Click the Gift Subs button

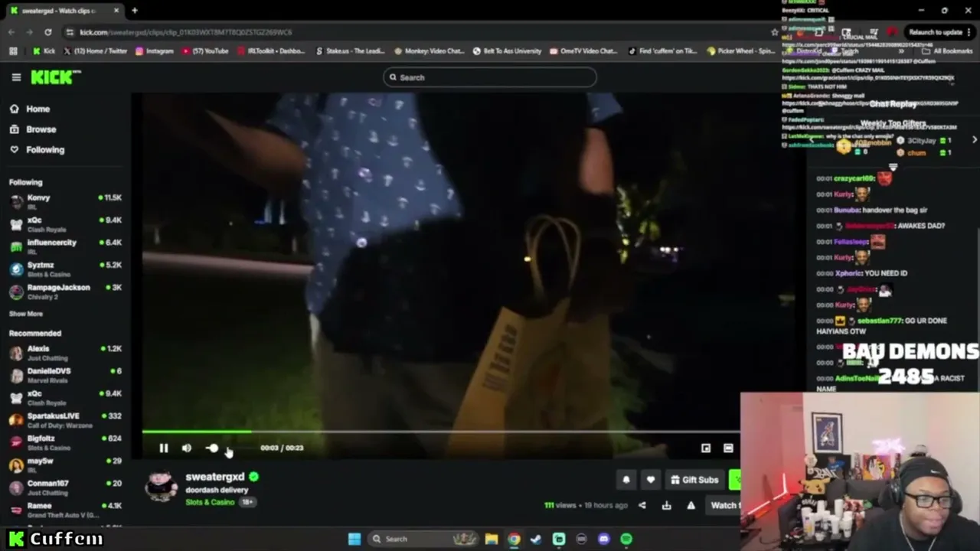point(694,480)
